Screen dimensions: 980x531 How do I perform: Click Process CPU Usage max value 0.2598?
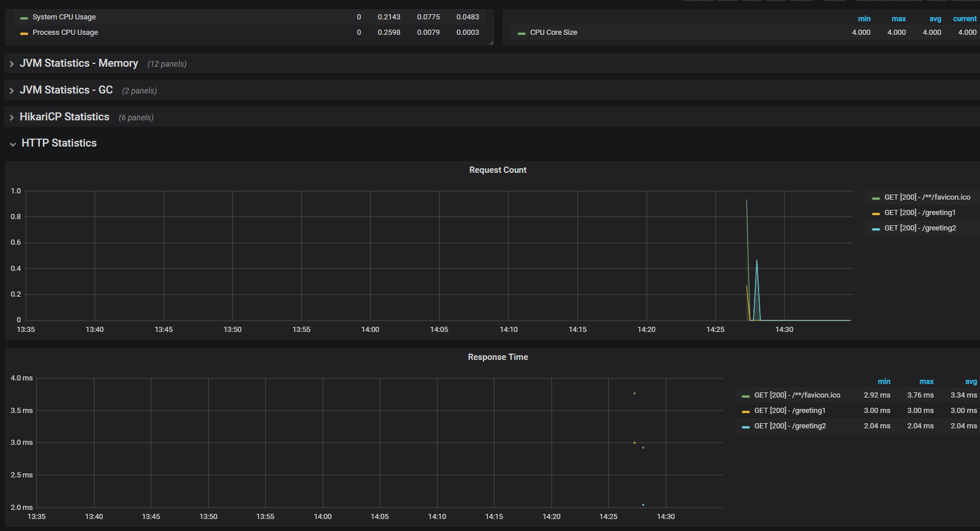(389, 33)
